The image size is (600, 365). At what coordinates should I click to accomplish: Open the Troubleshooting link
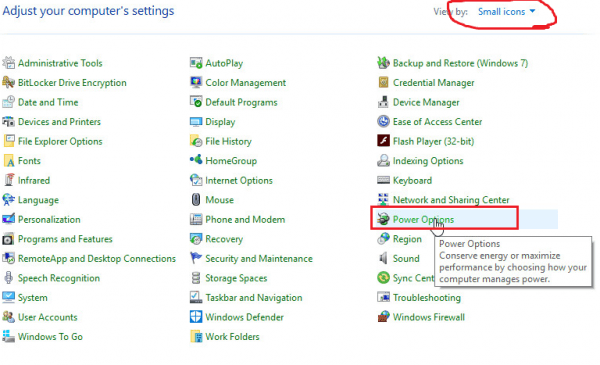427,298
